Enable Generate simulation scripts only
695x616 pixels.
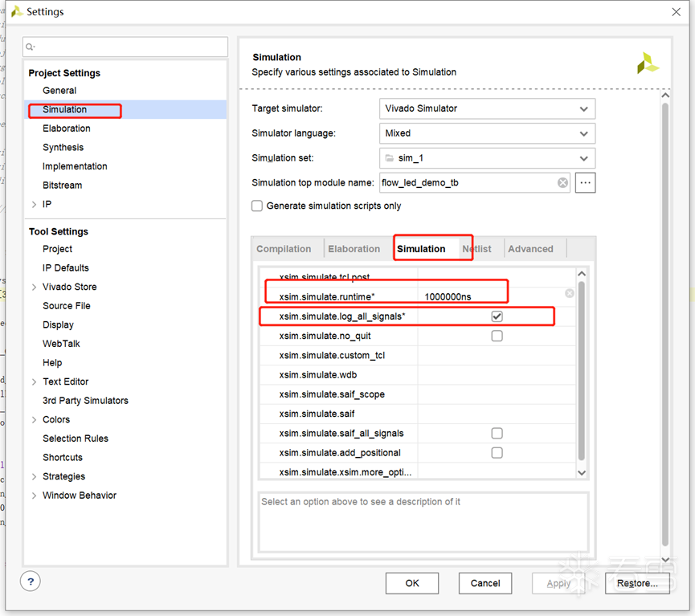click(257, 206)
